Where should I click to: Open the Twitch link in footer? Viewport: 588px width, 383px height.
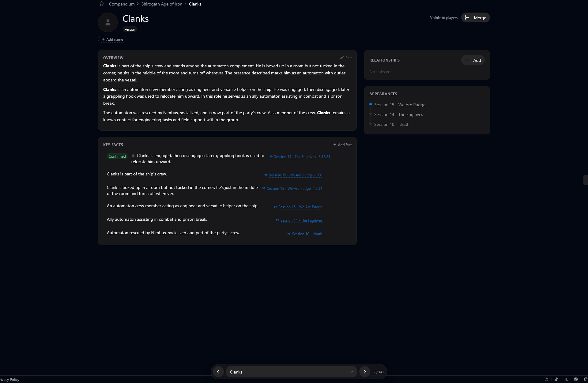[586, 379]
